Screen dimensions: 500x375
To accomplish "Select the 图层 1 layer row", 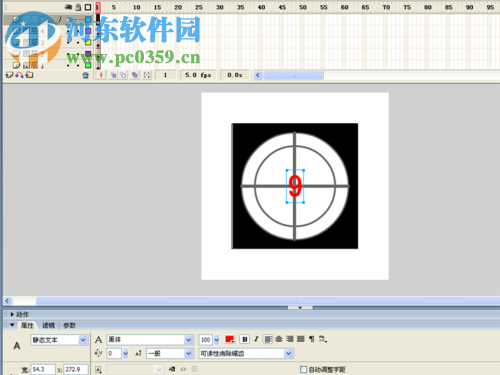I will pyautogui.click(x=48, y=65).
